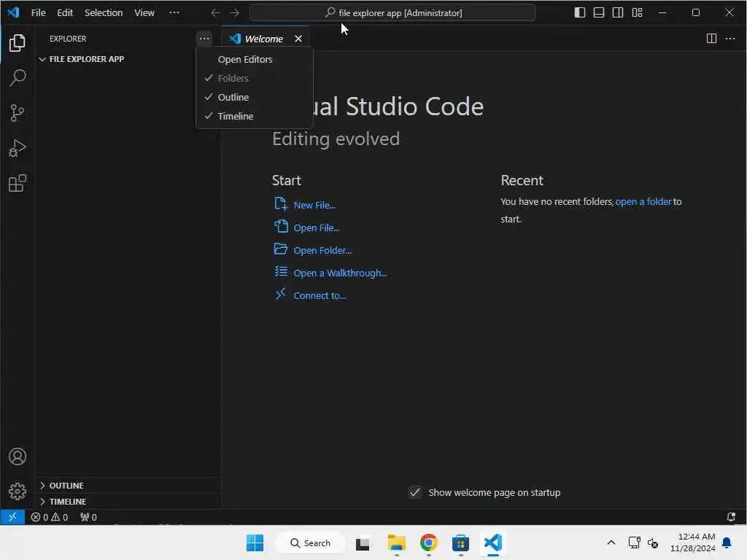Image resolution: width=747 pixels, height=560 pixels.
Task: Open editor More Actions ellipsis
Action: click(729, 39)
